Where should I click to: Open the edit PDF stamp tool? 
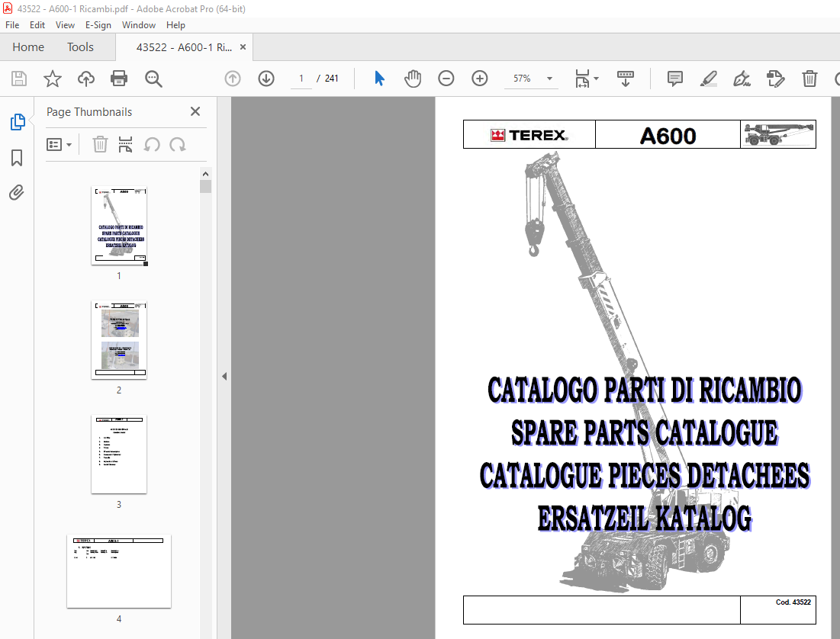(775, 79)
